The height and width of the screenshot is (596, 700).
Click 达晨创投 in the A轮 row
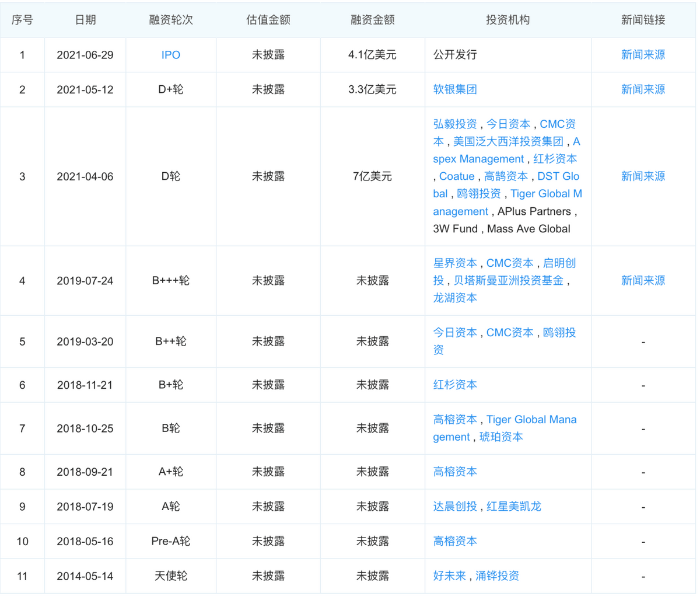click(x=455, y=506)
